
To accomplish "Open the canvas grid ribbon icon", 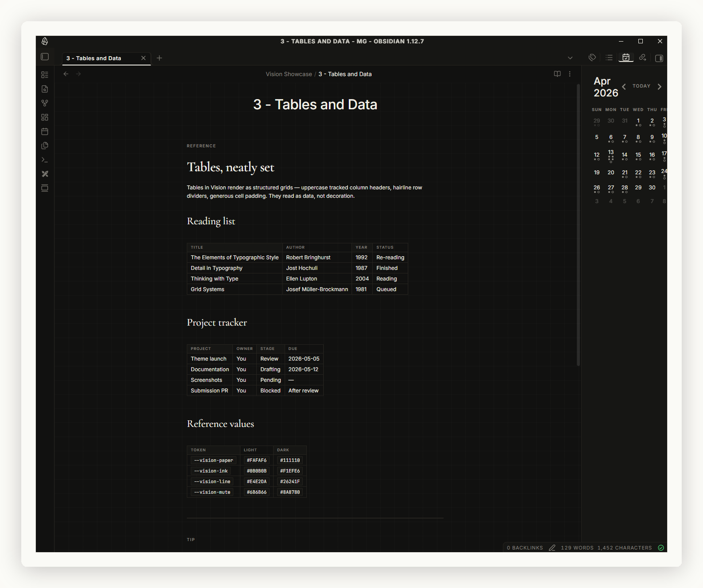I will [45, 117].
